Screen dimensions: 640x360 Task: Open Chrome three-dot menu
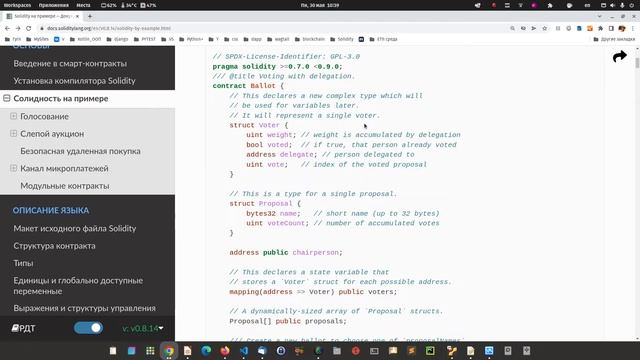(x=633, y=28)
